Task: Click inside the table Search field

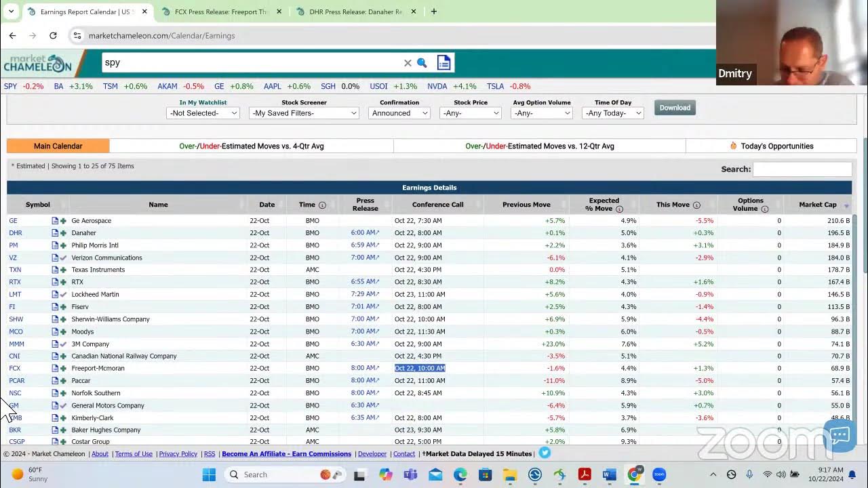Action: click(802, 169)
